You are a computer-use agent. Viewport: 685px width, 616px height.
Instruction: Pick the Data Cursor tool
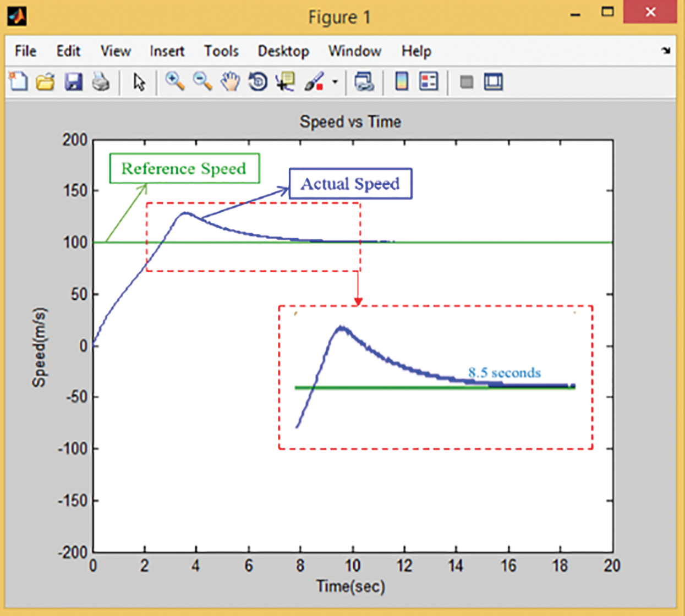[x=285, y=82]
